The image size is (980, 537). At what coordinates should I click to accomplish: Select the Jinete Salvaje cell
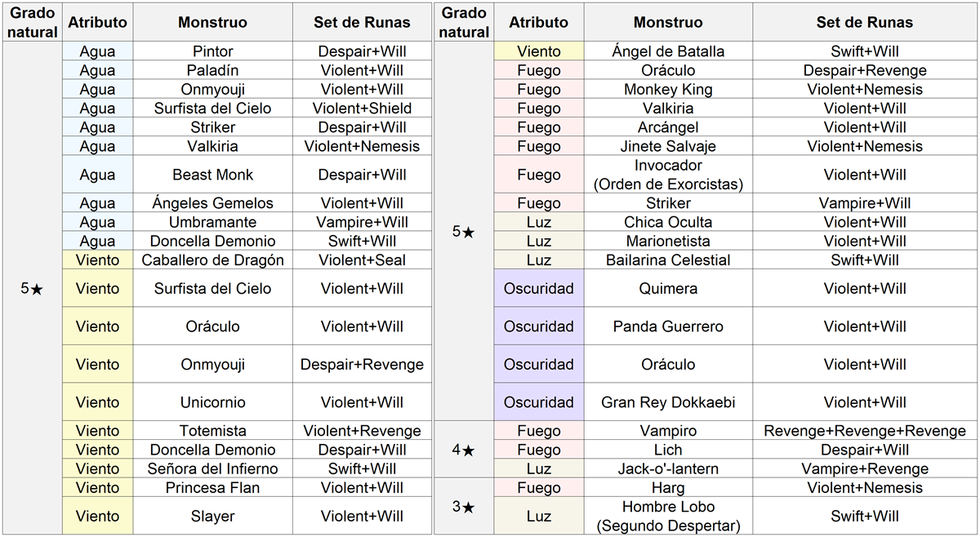click(x=668, y=147)
